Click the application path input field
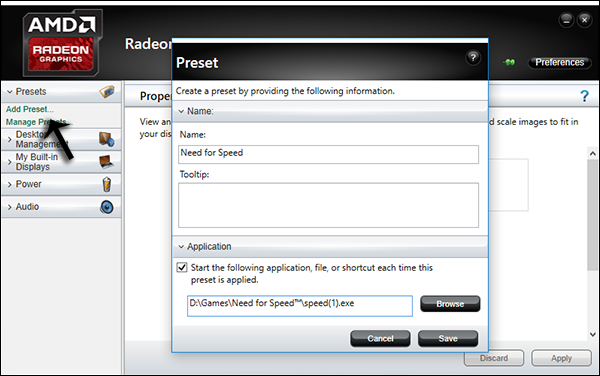Viewport: 600px width, 376px height. pyautogui.click(x=300, y=306)
